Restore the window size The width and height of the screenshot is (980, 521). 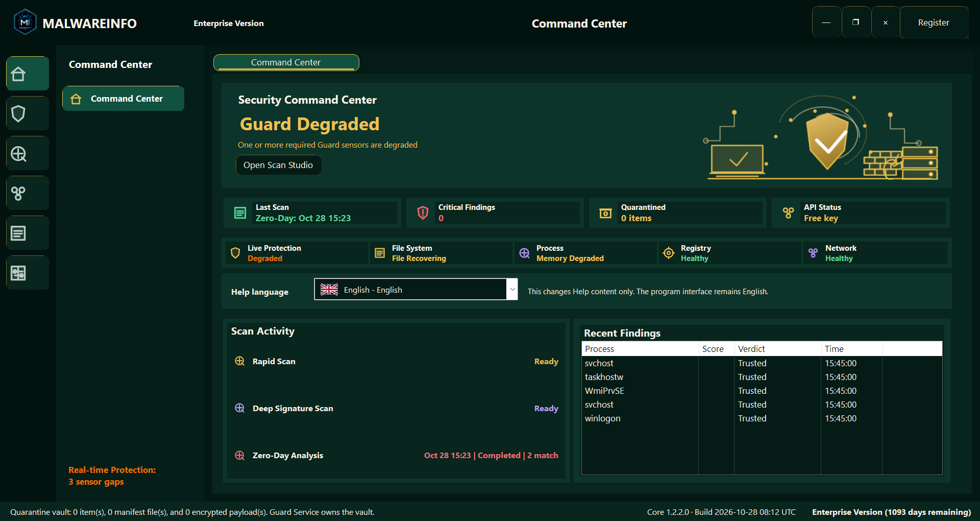pyautogui.click(x=855, y=22)
